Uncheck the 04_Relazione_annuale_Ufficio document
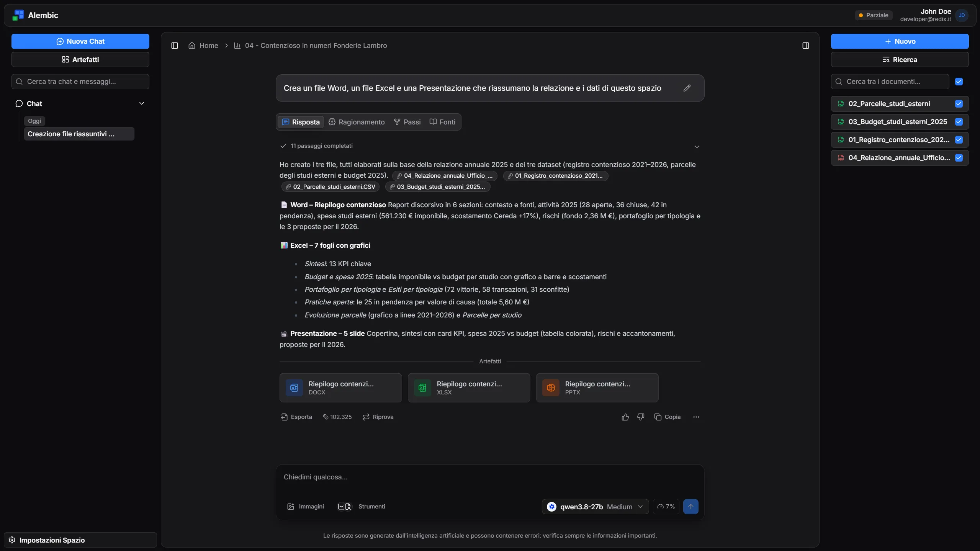 959,158
